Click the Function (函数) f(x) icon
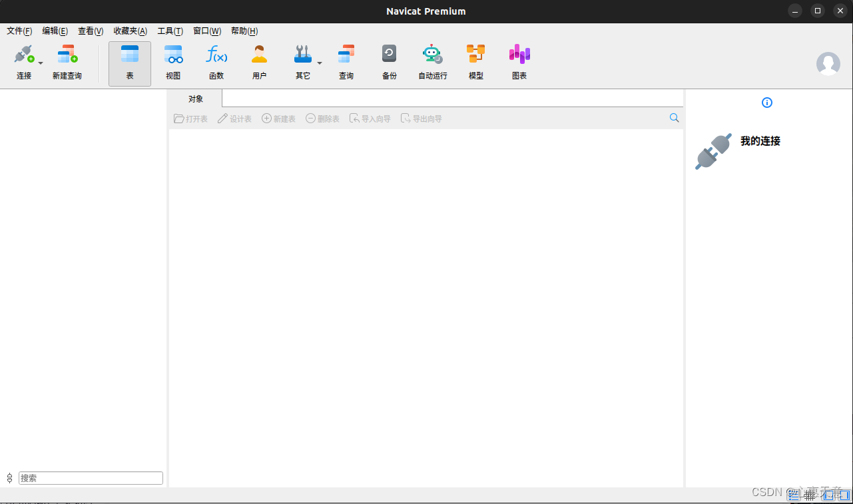Image resolution: width=853 pixels, height=504 pixels. (216, 54)
